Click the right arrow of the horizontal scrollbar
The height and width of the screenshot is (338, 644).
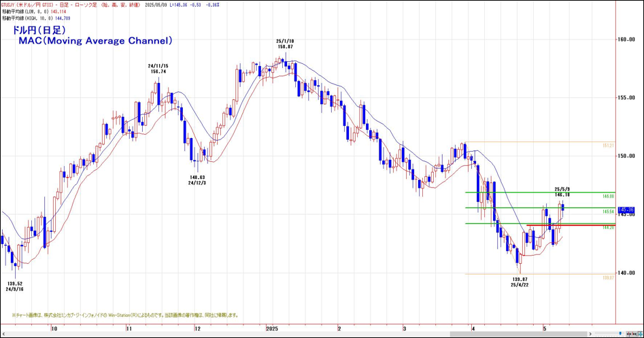pos(590,334)
